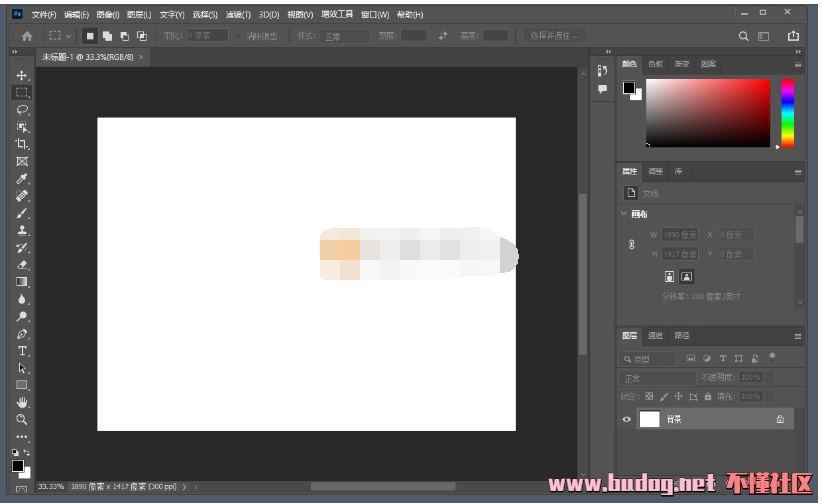Switch to the 通道 channels tab
The height and width of the screenshot is (504, 822).
click(655, 336)
